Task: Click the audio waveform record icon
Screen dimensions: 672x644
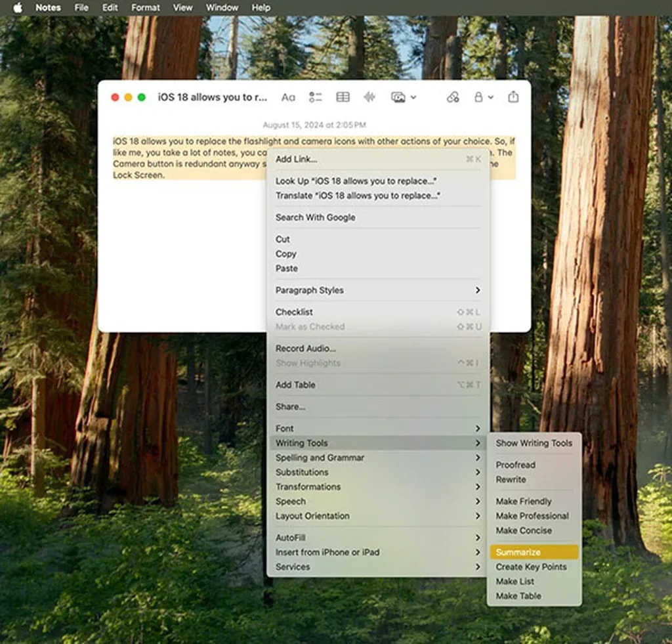Action: coord(369,97)
